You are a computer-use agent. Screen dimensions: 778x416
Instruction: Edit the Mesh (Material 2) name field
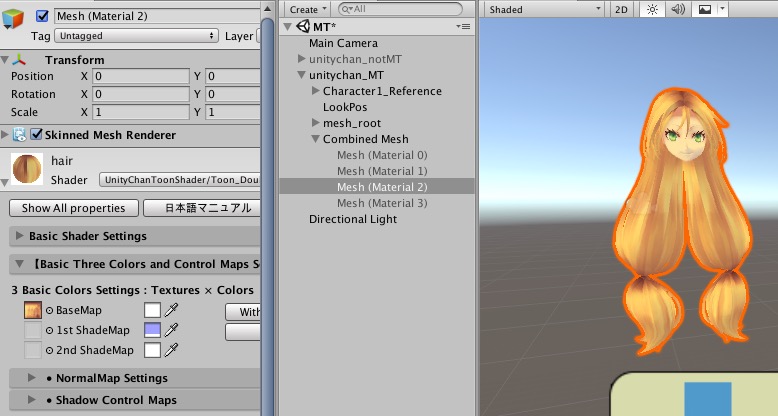157,16
